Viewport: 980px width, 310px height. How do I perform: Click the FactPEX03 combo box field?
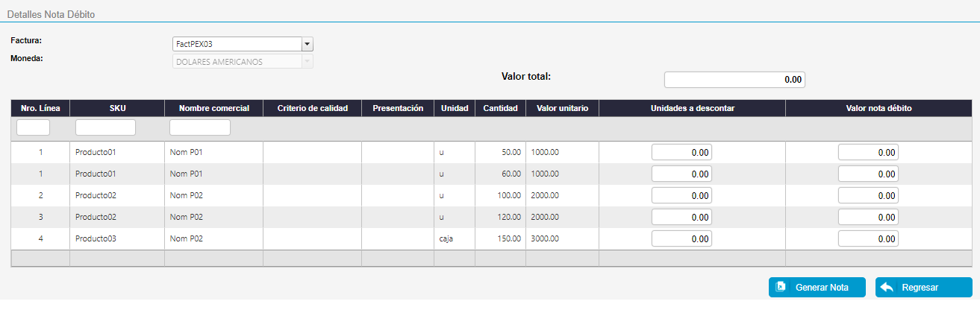coord(237,44)
